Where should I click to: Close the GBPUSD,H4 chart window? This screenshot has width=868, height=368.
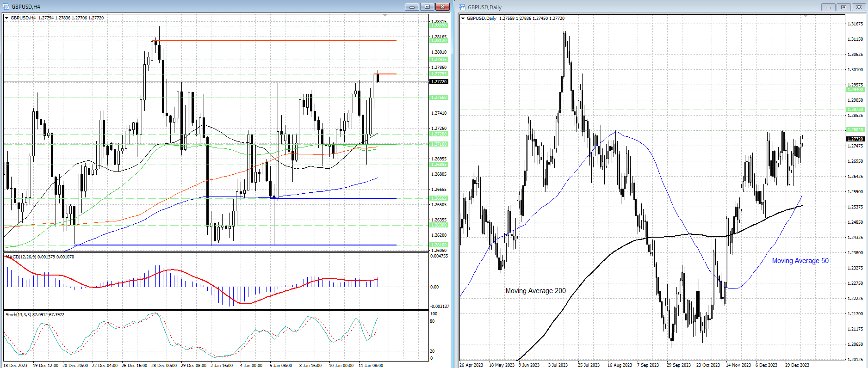442,7
